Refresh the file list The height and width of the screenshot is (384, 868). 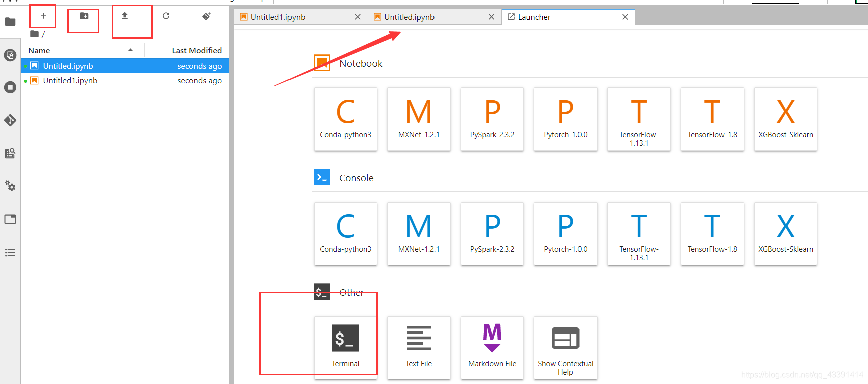(x=166, y=16)
